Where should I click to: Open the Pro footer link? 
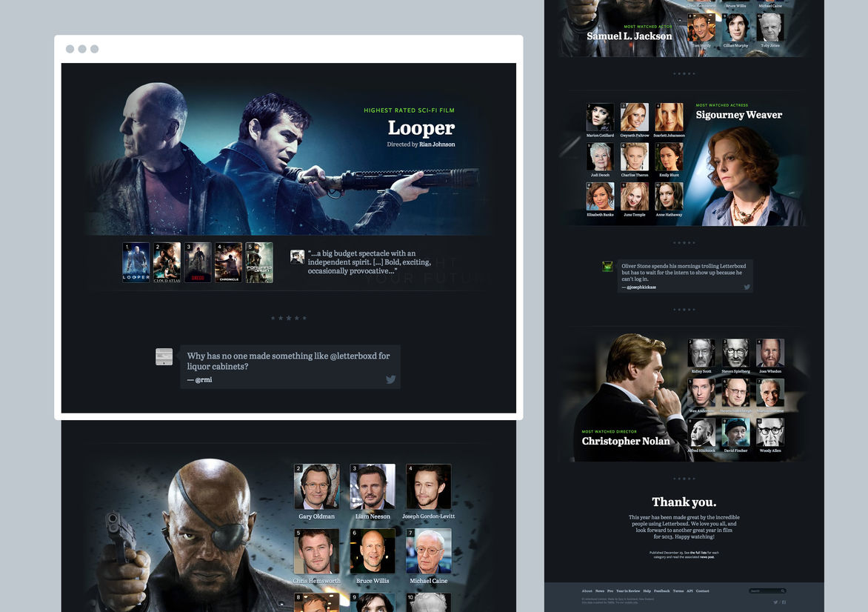pyautogui.click(x=610, y=591)
